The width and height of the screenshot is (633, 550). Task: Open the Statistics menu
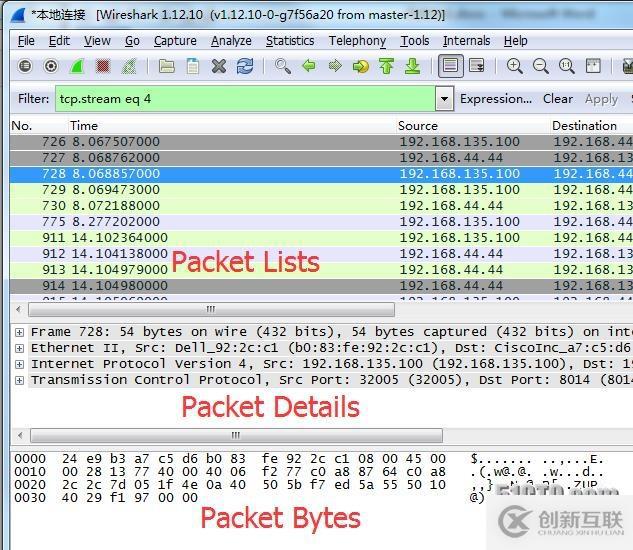290,41
